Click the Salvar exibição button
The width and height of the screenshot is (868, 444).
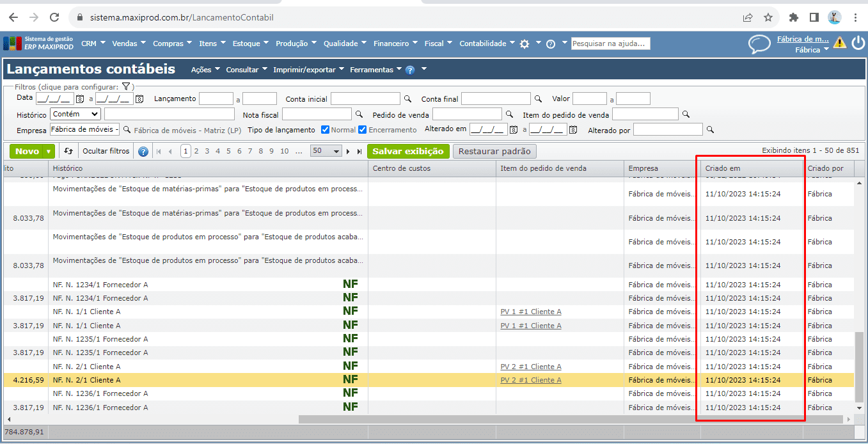coord(407,152)
